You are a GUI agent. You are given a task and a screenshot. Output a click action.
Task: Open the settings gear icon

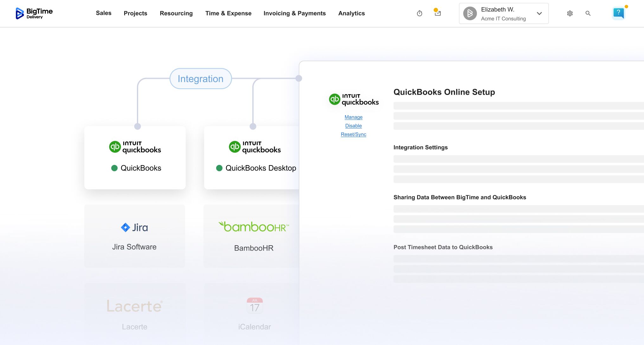tap(570, 13)
